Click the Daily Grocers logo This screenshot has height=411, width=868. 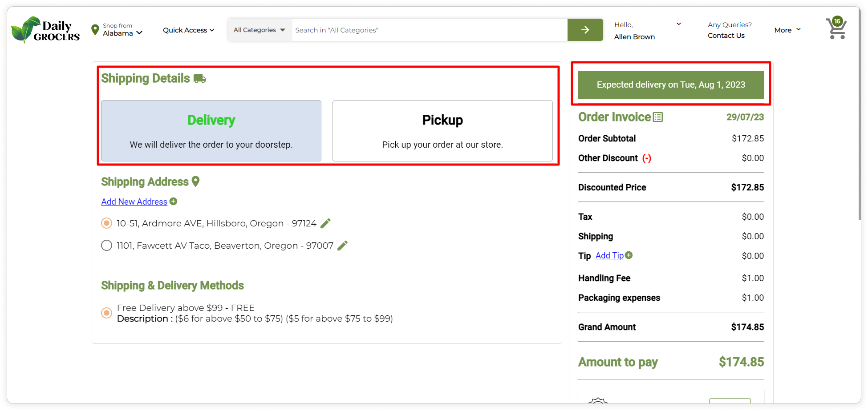click(x=45, y=30)
